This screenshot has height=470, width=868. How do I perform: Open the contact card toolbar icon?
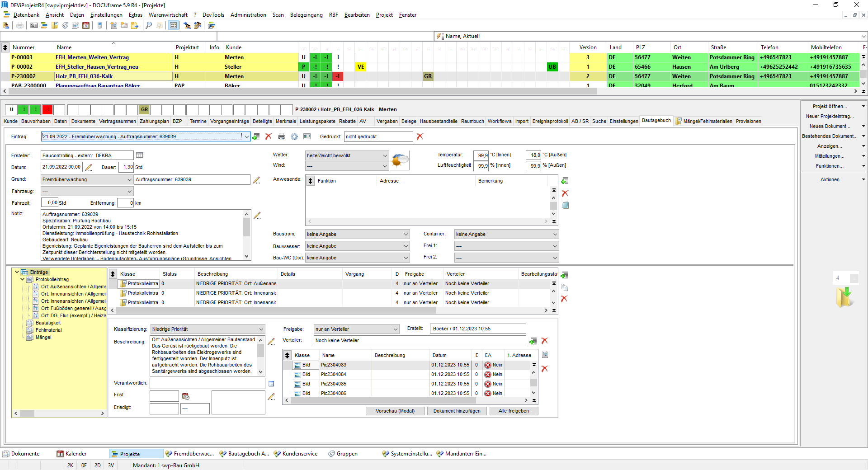[x=34, y=25]
